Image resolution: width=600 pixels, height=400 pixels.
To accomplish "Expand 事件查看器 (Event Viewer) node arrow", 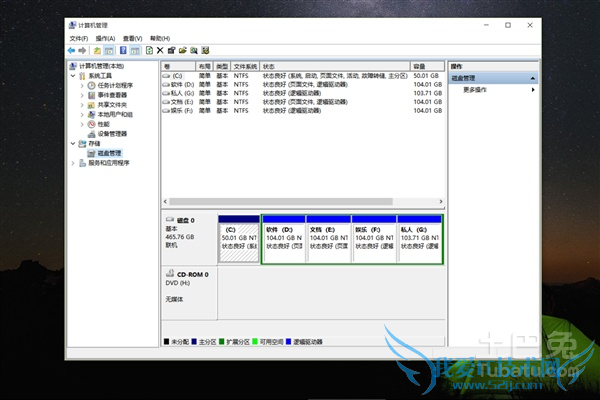I will [80, 95].
